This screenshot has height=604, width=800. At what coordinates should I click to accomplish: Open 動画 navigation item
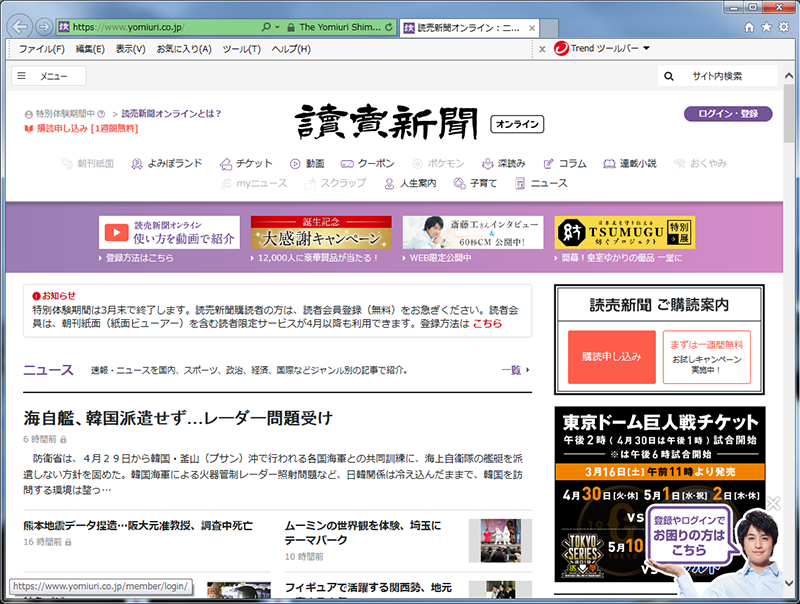tap(307, 163)
